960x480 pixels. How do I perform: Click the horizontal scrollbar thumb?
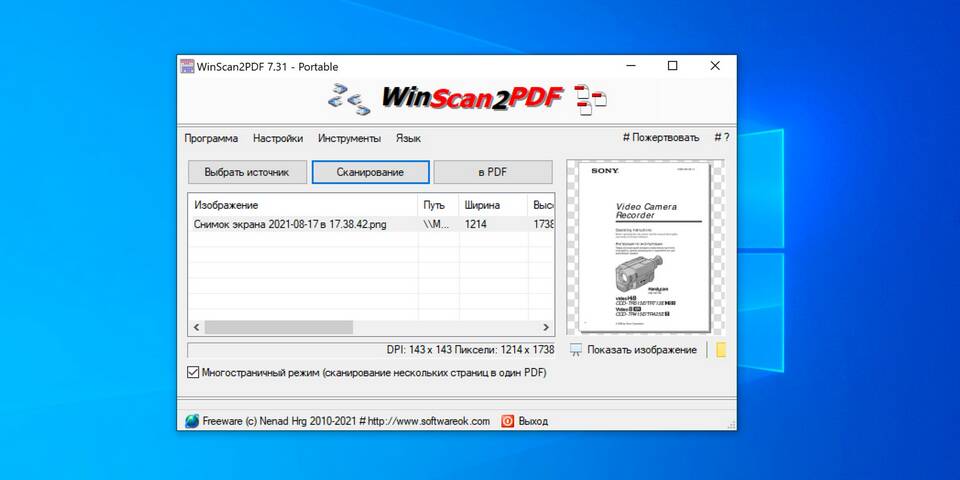coord(279,328)
